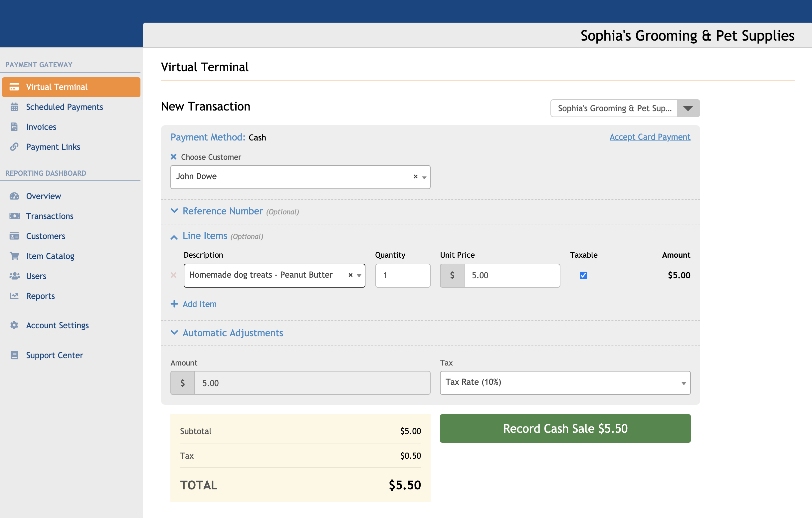The height and width of the screenshot is (518, 812).
Task: Open Transactions in the sidebar
Action: pyautogui.click(x=50, y=216)
